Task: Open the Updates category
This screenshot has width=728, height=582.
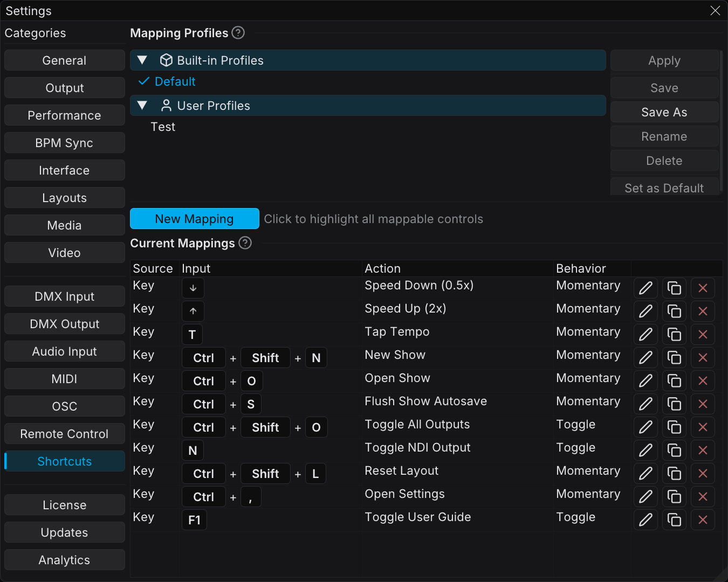Action: click(65, 532)
